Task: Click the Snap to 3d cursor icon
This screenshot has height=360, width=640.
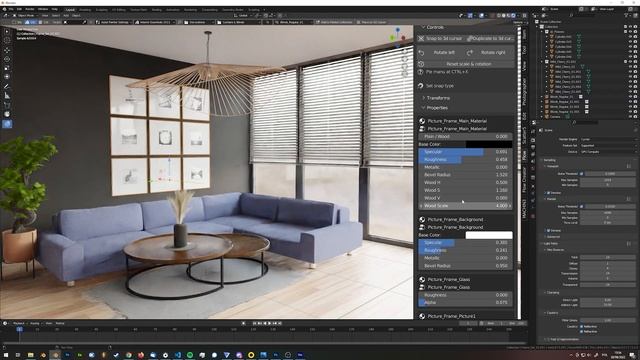Action: tap(421, 38)
